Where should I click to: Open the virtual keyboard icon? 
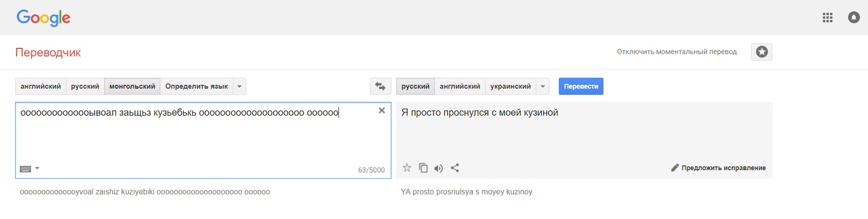[25, 169]
